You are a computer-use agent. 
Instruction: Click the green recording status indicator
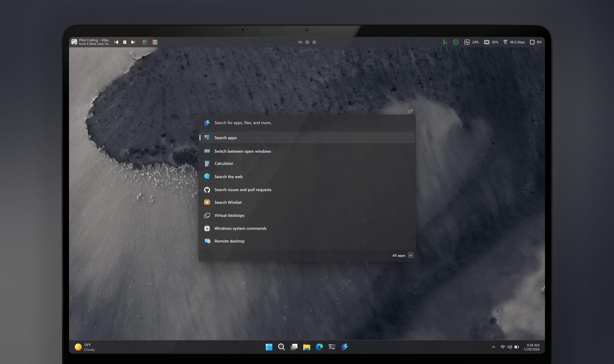pyautogui.click(x=455, y=42)
